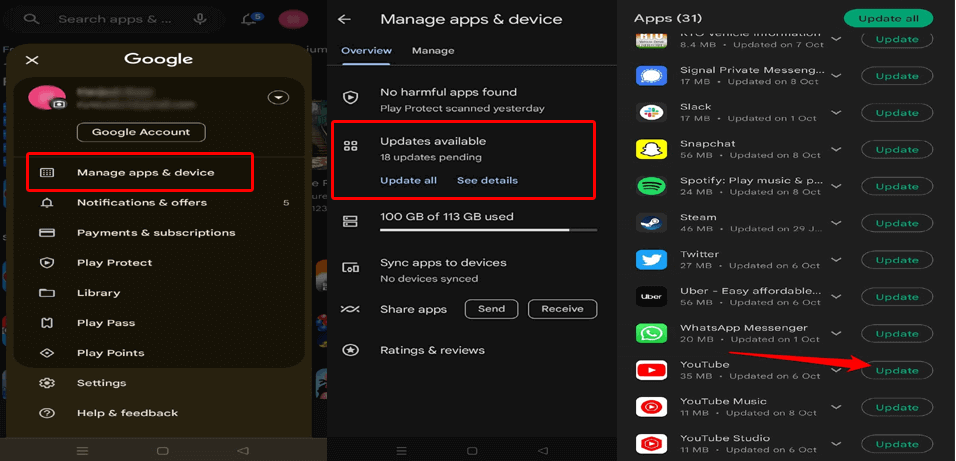Click the See details link
This screenshot has height=461, width=956.
(x=487, y=180)
